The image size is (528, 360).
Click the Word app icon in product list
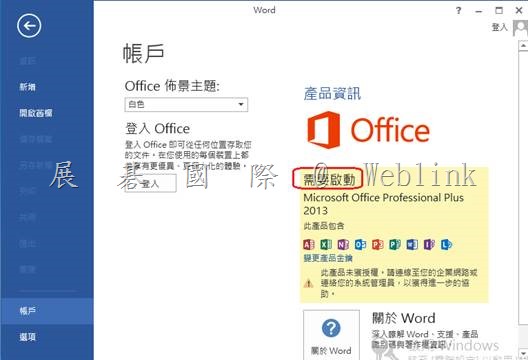pyautogui.click(x=412, y=244)
